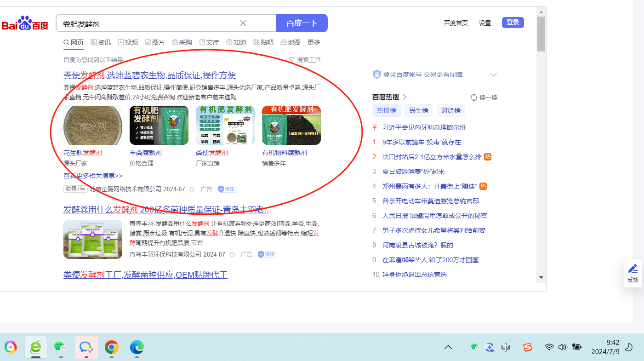Expand the login prompt chevron

[494, 74]
